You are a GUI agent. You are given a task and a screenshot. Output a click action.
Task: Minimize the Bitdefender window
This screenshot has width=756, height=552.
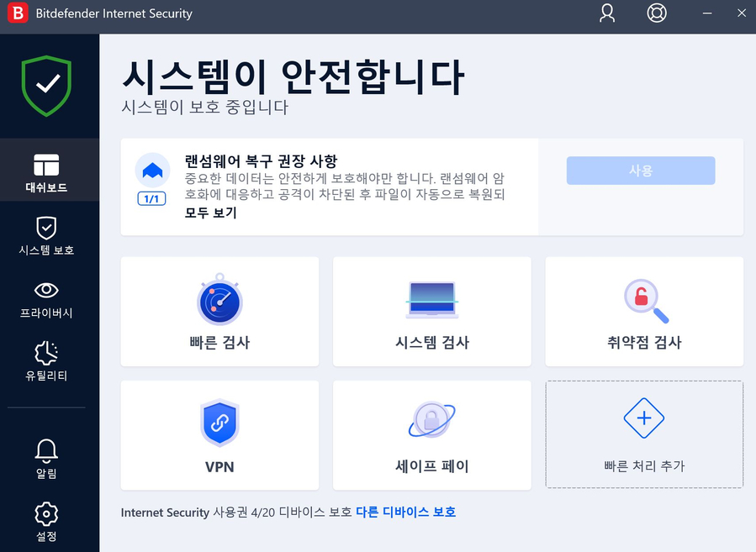tap(707, 13)
